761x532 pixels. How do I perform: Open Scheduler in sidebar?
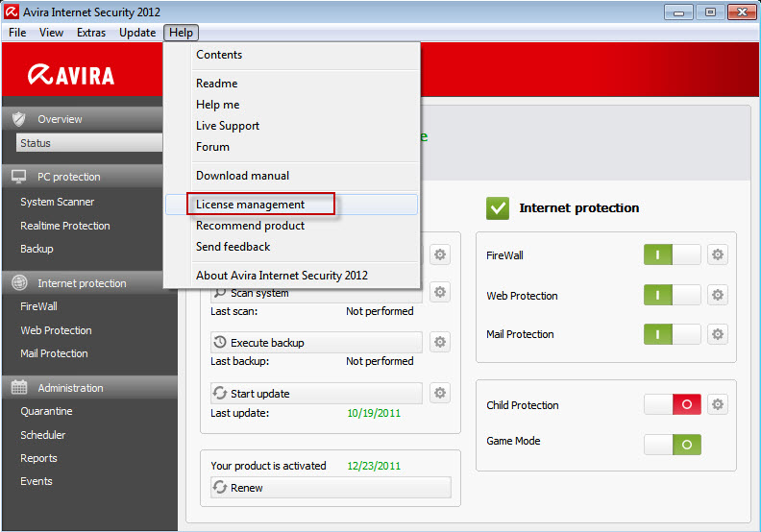[42, 435]
